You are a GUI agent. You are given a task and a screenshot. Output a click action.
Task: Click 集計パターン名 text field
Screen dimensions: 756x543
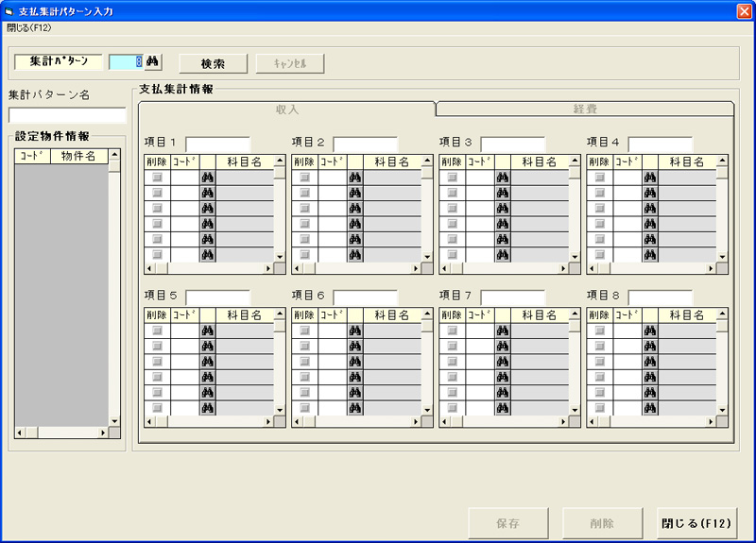coord(67,115)
